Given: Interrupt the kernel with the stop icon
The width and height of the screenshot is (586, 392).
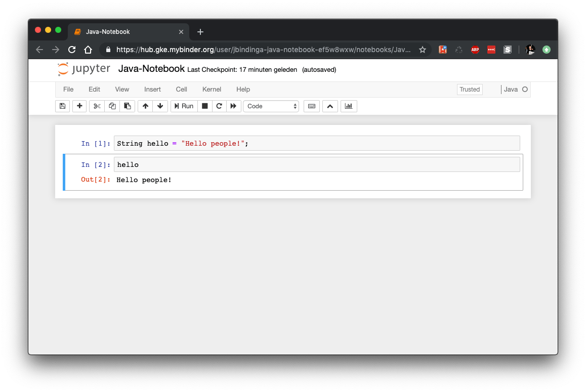Looking at the screenshot, I should tap(205, 106).
